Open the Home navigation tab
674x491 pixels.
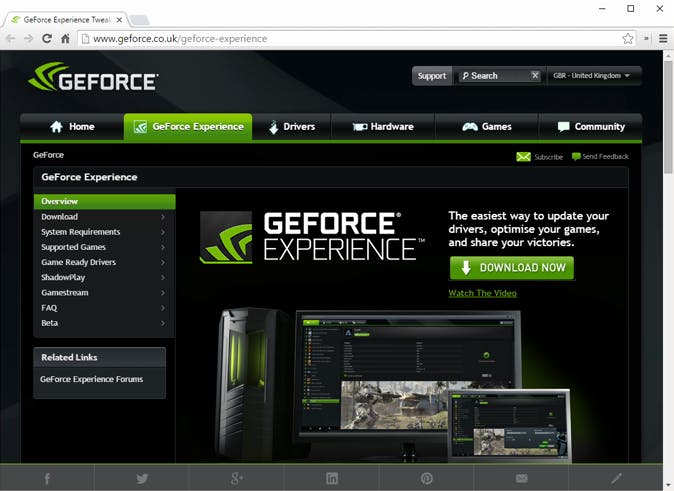(72, 127)
